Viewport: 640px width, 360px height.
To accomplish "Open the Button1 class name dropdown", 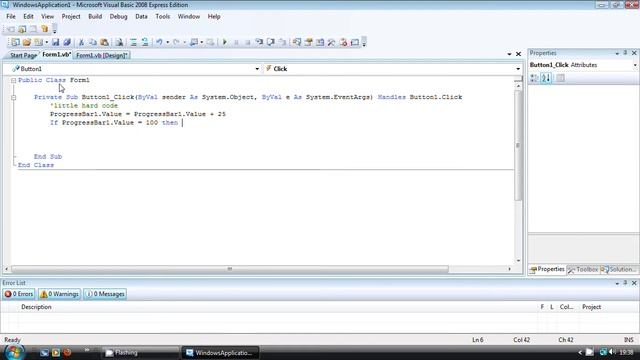I will click(x=257, y=69).
